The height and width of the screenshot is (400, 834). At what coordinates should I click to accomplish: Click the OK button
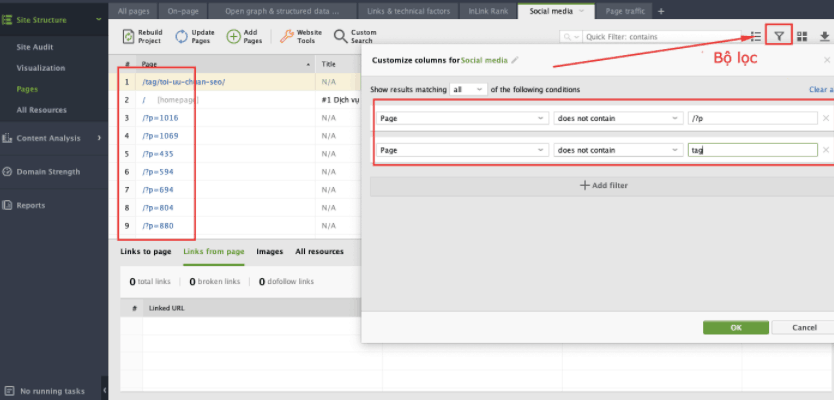[x=736, y=328]
